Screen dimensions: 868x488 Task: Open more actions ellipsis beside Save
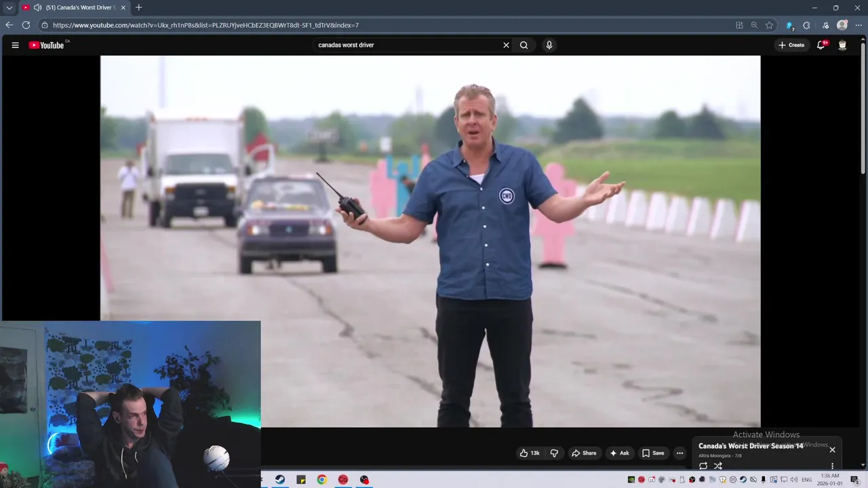(679, 453)
